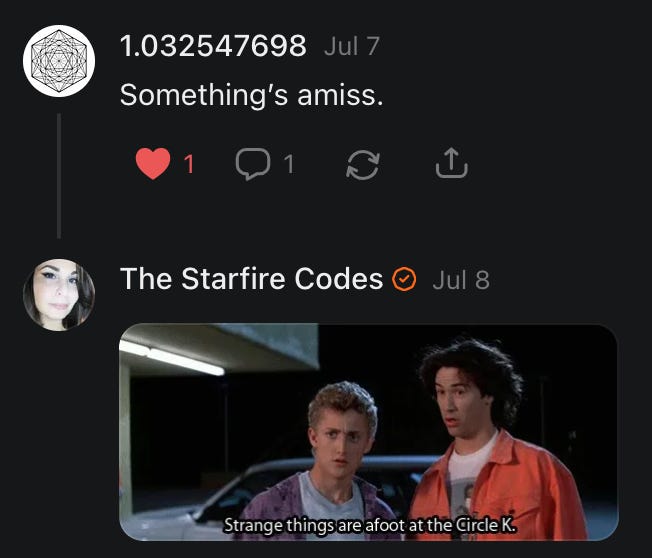Click the vertical thread connector line
Viewport: 652px width, 558px height.
pyautogui.click(x=59, y=176)
